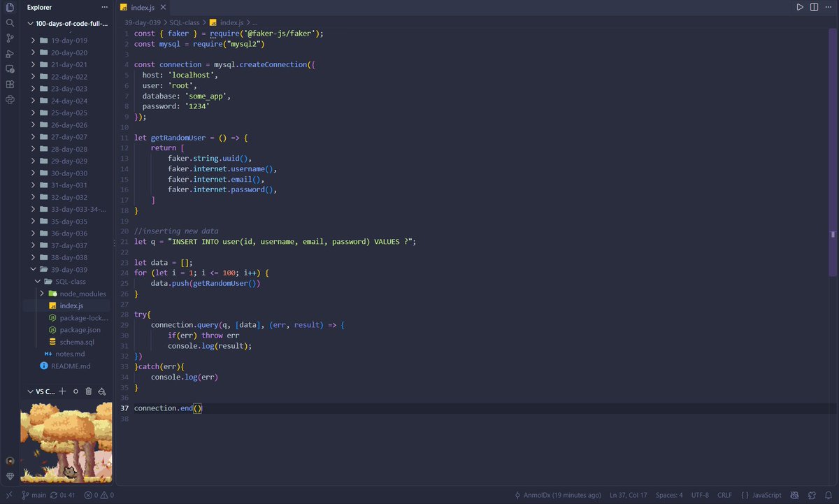Open remote window indicator in status bar
839x504 pixels.
coord(8,495)
